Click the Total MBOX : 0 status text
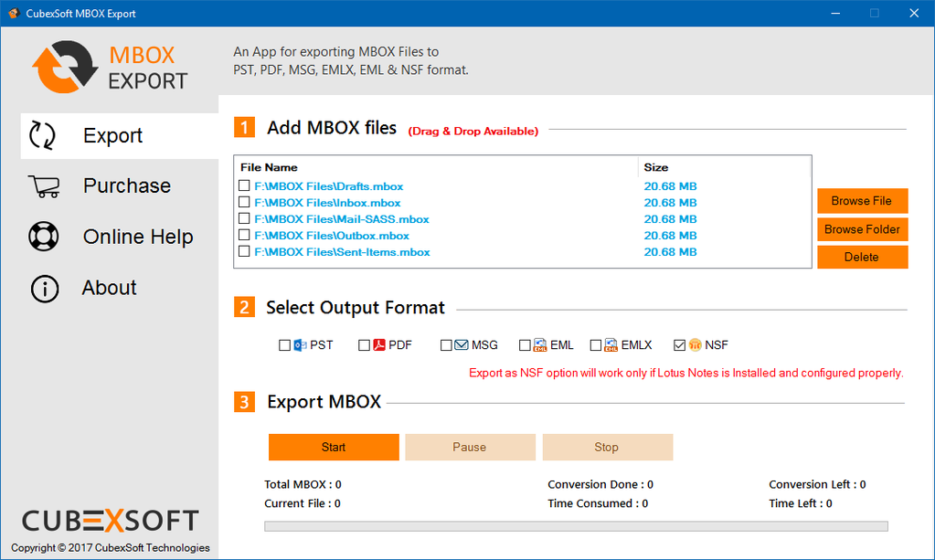 point(303,484)
